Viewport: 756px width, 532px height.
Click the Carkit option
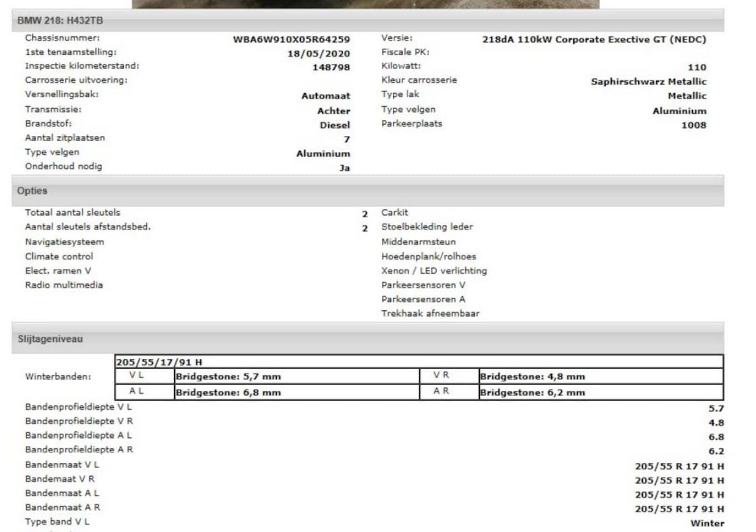[394, 212]
